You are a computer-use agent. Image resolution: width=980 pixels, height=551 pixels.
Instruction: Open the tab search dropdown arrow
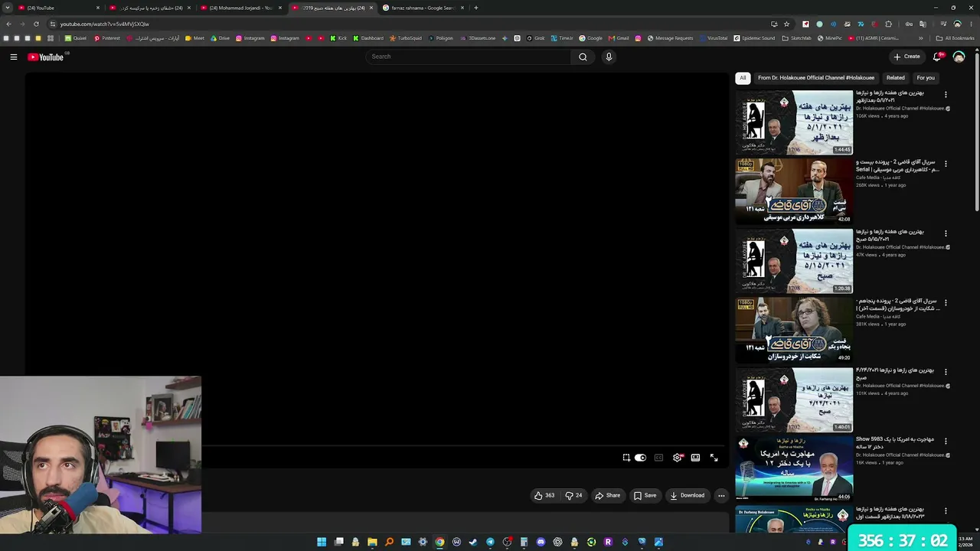click(8, 8)
